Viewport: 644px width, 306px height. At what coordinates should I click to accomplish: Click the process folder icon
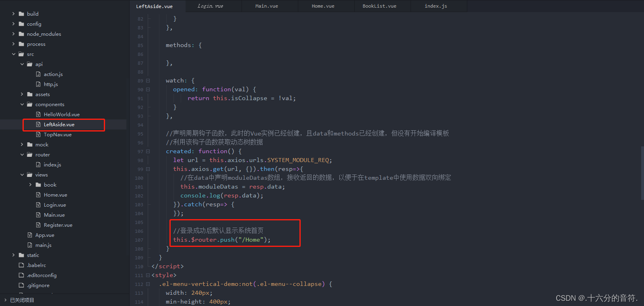click(21, 44)
